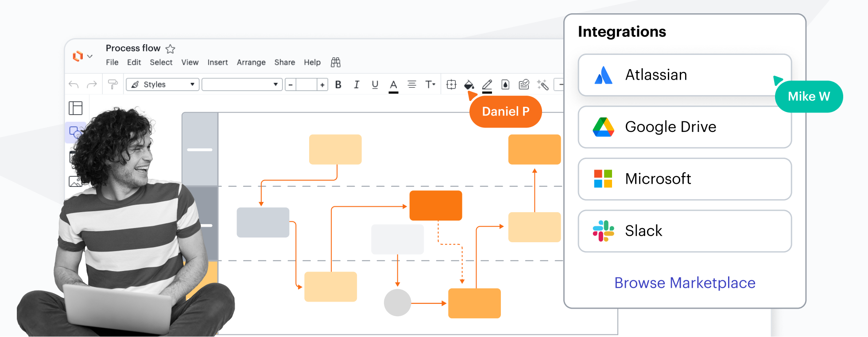Open the Browse Marketplace link
This screenshot has height=337, width=868.
tap(685, 283)
